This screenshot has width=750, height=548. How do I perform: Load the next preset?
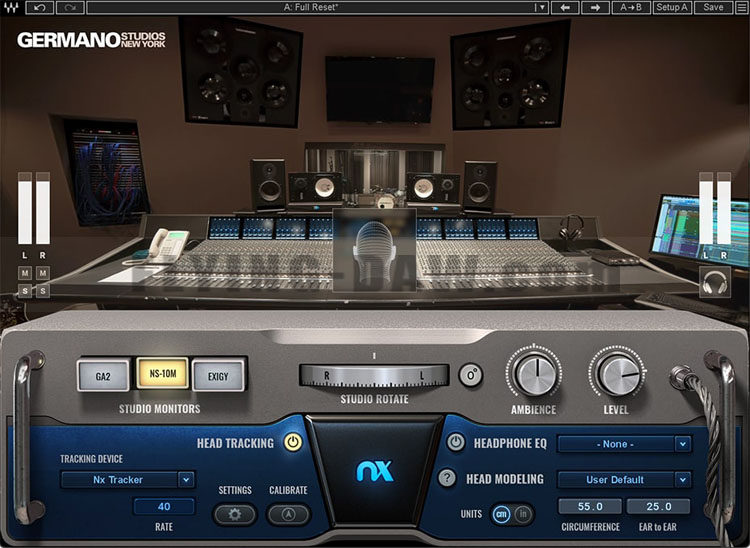[596, 7]
